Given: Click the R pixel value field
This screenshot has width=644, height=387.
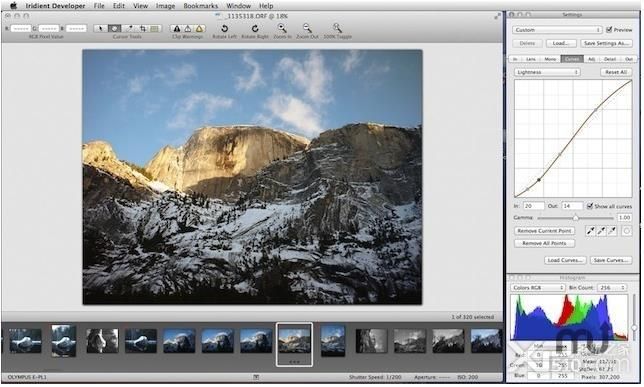Looking at the screenshot, I should pos(21,28).
